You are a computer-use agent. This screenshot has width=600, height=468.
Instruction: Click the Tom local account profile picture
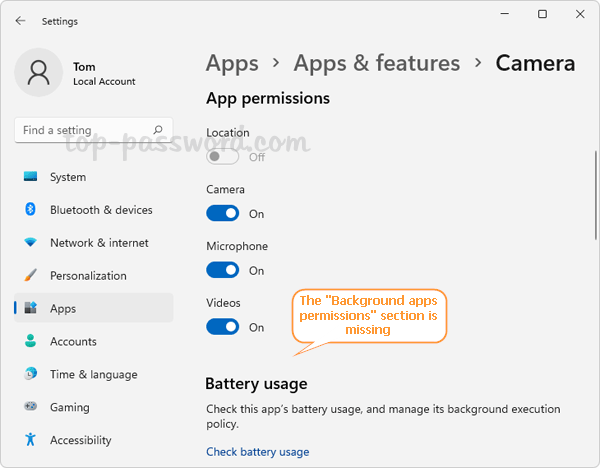coord(40,73)
